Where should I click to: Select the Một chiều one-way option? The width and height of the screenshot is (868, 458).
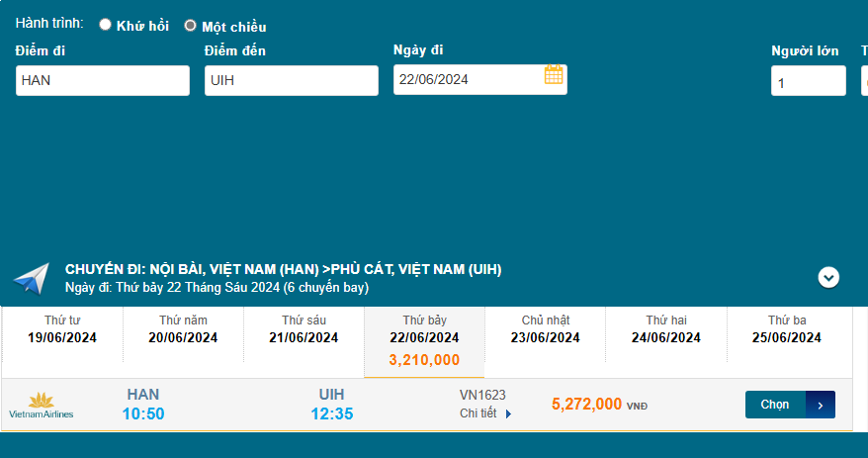tap(191, 26)
